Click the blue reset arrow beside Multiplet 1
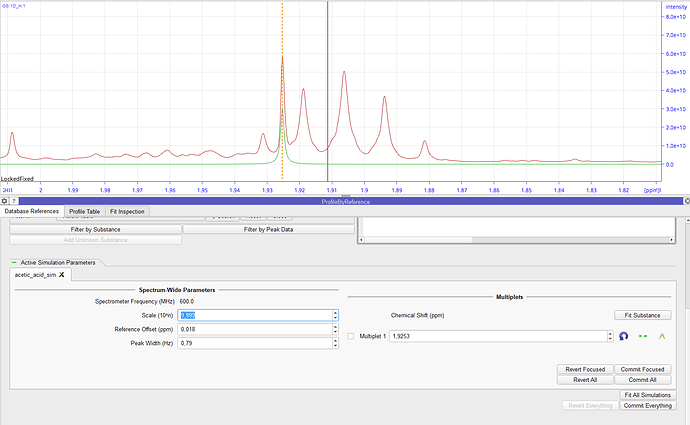Viewport: 690px width, 425px height. click(624, 337)
